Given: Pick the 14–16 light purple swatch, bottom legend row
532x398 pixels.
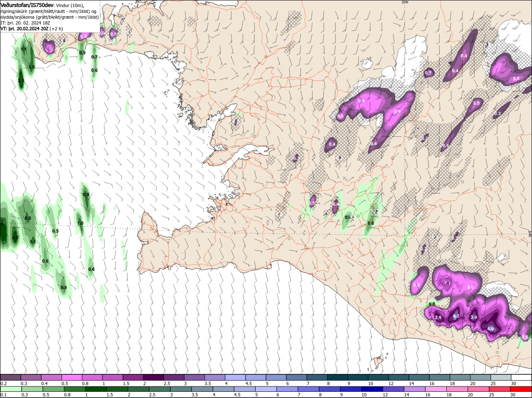Looking at the screenshot, I should coord(415,389).
